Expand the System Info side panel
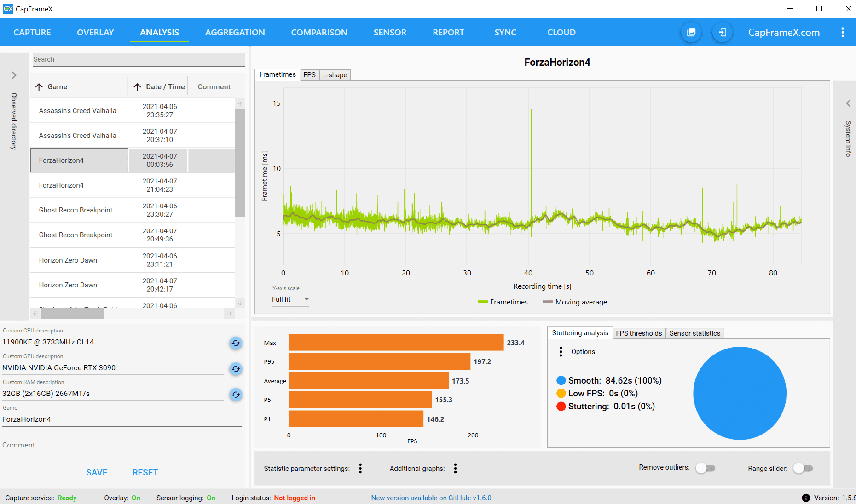The width and height of the screenshot is (856, 504). click(848, 103)
